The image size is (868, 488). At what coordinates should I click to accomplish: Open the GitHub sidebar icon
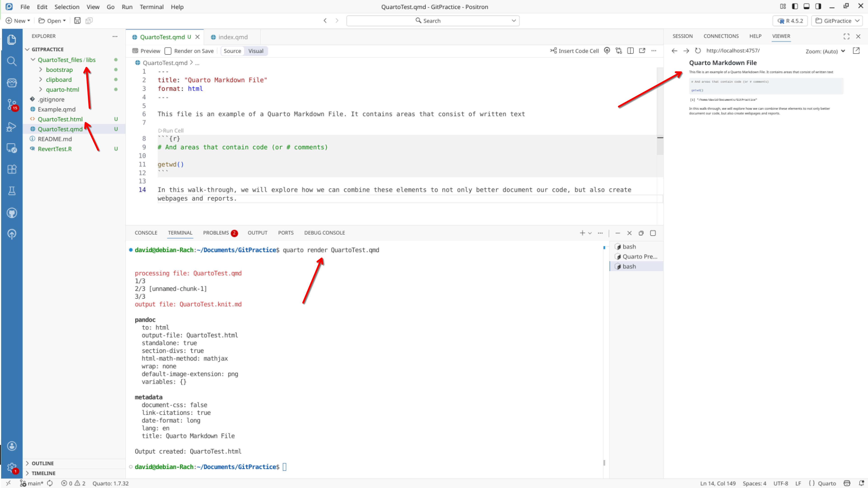click(x=12, y=213)
